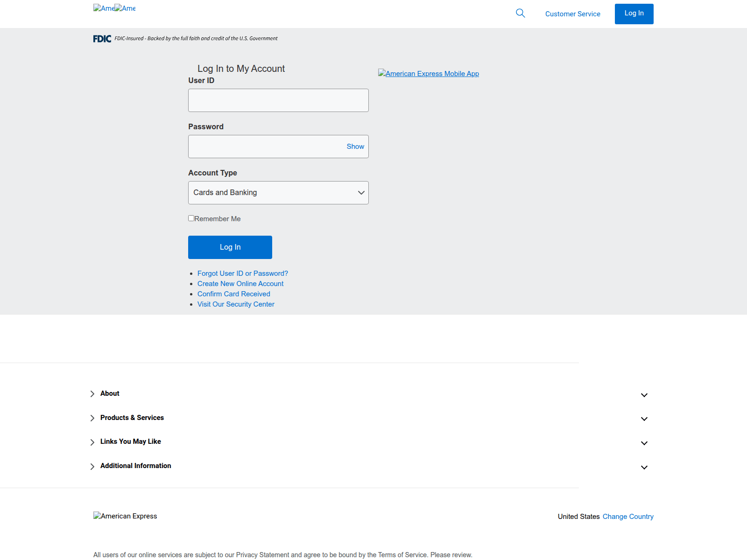Focus the Password input field
The width and height of the screenshot is (747, 560).
[x=278, y=147]
